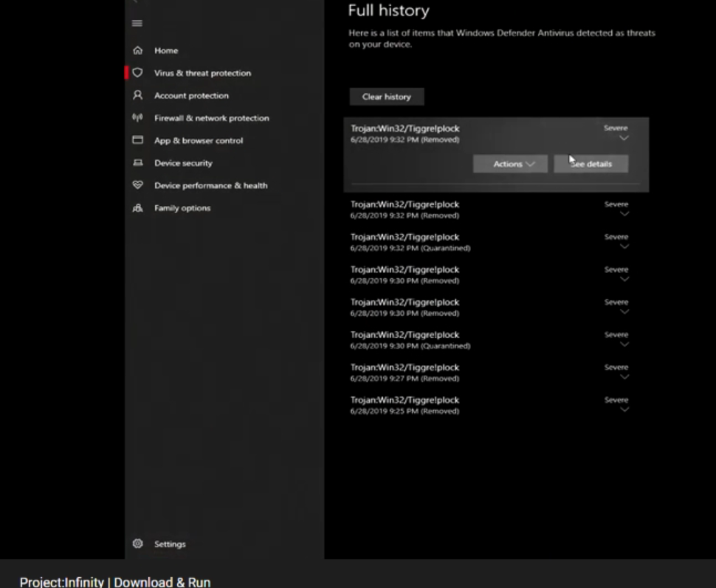716x588 pixels.
Task: Expand the 9:25 PM Removed threat chevron
Action: pyautogui.click(x=624, y=409)
